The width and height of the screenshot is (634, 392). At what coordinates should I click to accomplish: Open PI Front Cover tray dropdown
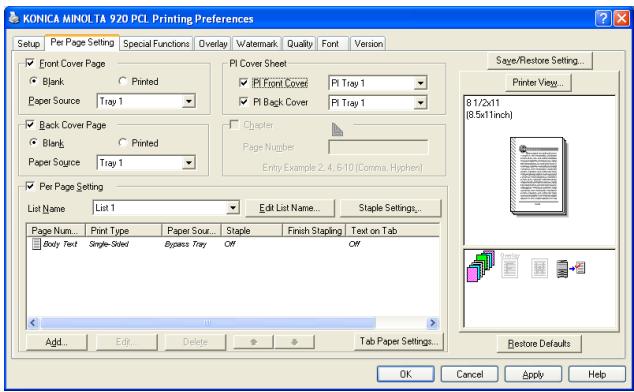421,83
